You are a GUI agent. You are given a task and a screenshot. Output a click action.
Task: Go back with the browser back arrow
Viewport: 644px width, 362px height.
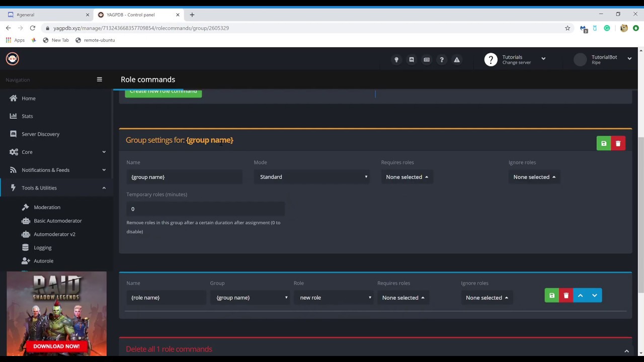point(8,28)
